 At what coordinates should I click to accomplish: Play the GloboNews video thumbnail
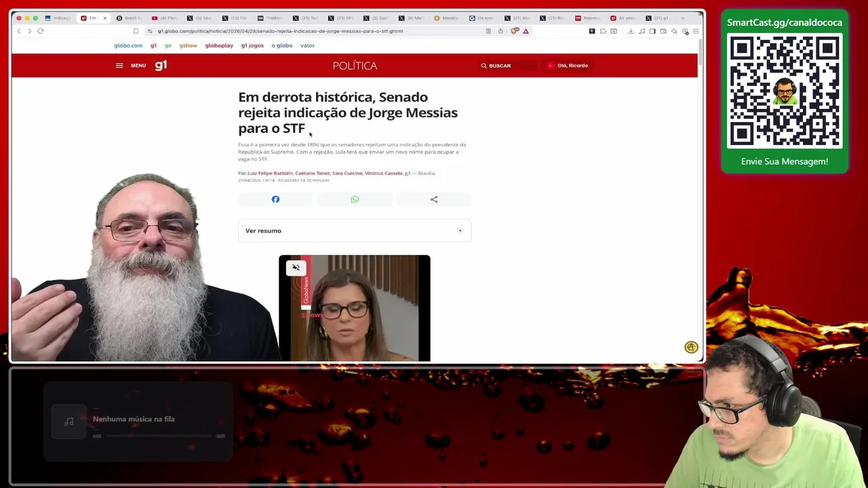click(x=354, y=308)
